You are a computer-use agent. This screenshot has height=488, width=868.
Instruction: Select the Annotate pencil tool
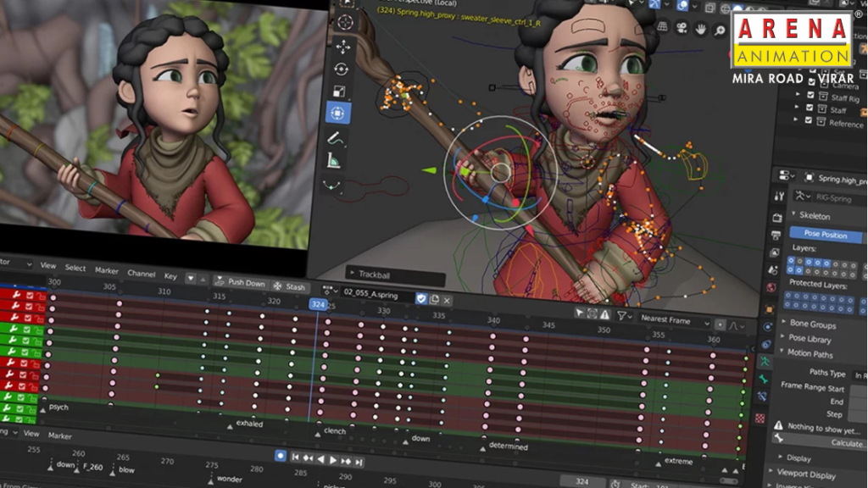pyautogui.click(x=335, y=138)
